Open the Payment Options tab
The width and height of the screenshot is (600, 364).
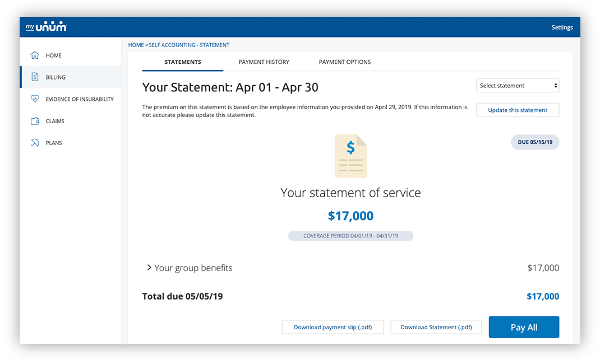tap(344, 62)
